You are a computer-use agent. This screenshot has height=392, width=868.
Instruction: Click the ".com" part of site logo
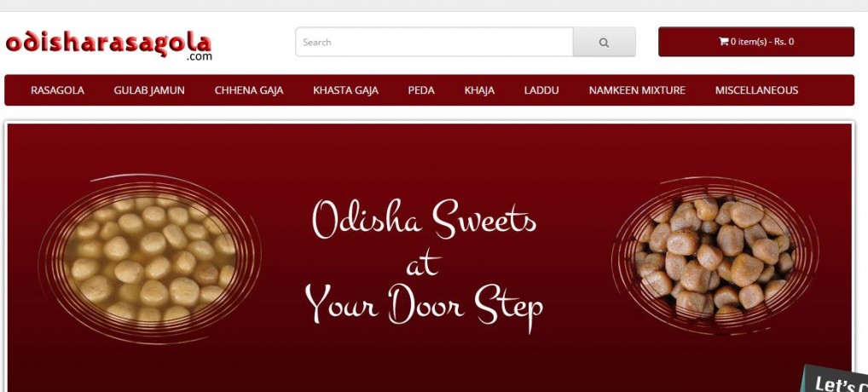pyautogui.click(x=200, y=56)
